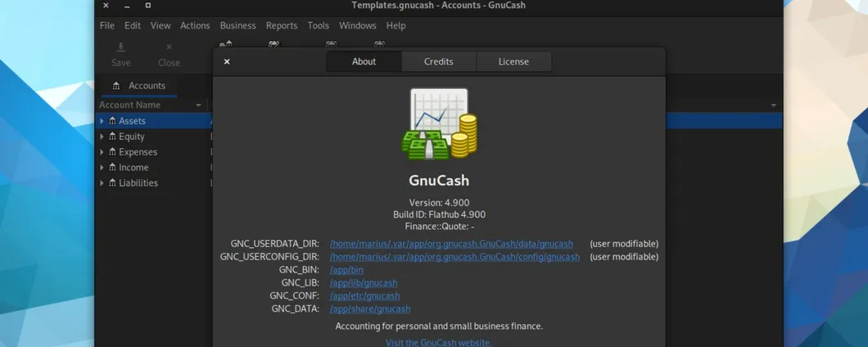Screen dimensions: 868x347
Task: Click the bank icon on the Accounts tab
Action: pyautogui.click(x=116, y=86)
